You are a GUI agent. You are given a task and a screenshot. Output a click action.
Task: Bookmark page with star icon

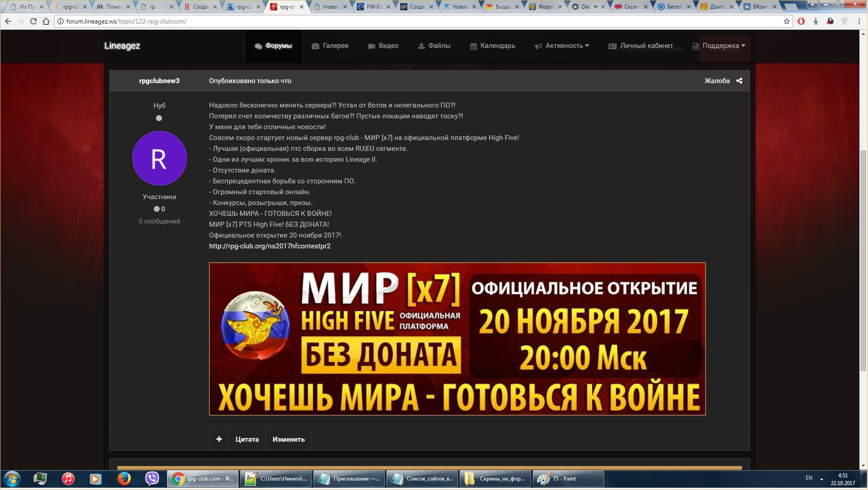(787, 21)
